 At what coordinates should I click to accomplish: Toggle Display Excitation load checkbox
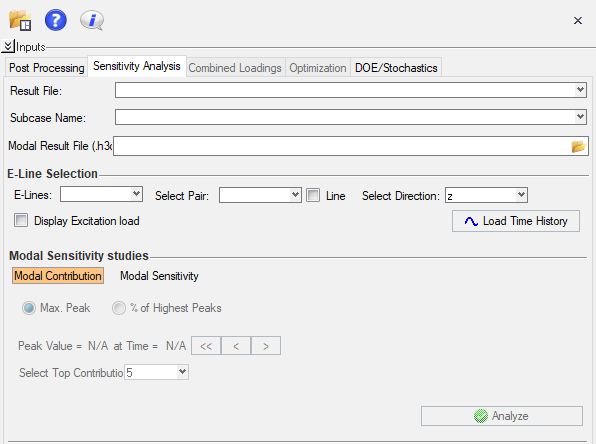[x=21, y=220]
